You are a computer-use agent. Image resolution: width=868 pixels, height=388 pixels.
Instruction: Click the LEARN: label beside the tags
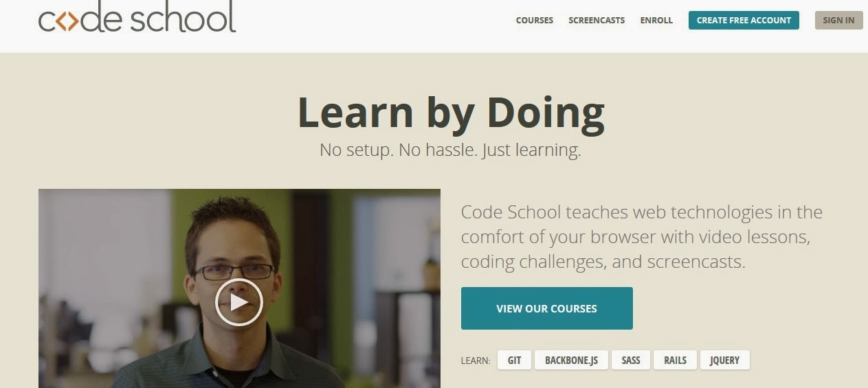click(476, 361)
